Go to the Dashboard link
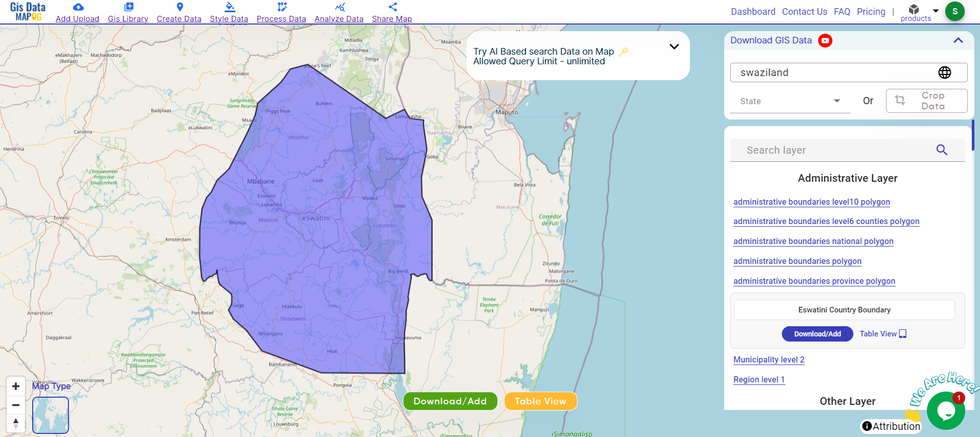 tap(753, 12)
